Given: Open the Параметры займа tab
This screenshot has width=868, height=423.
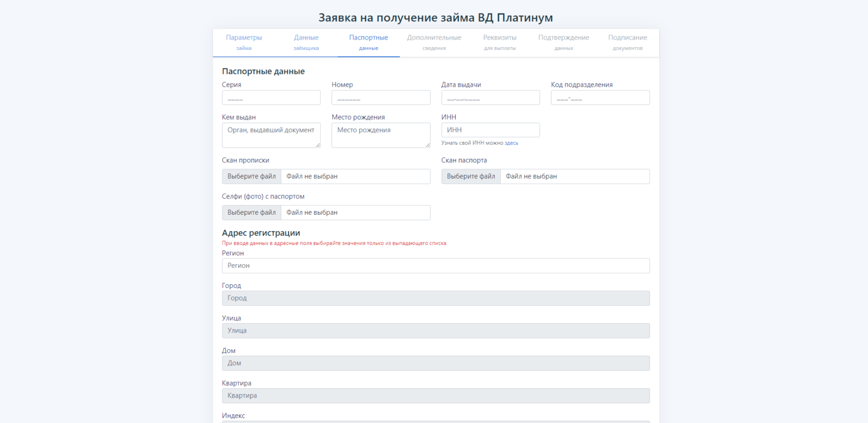Looking at the screenshot, I should (x=244, y=42).
